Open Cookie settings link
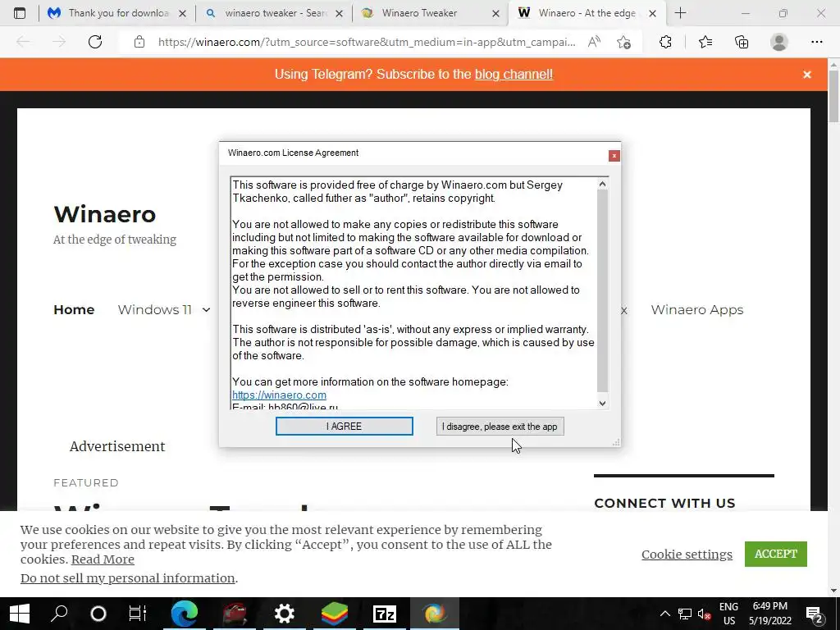Screen dimensions: 840x630 click(687, 555)
